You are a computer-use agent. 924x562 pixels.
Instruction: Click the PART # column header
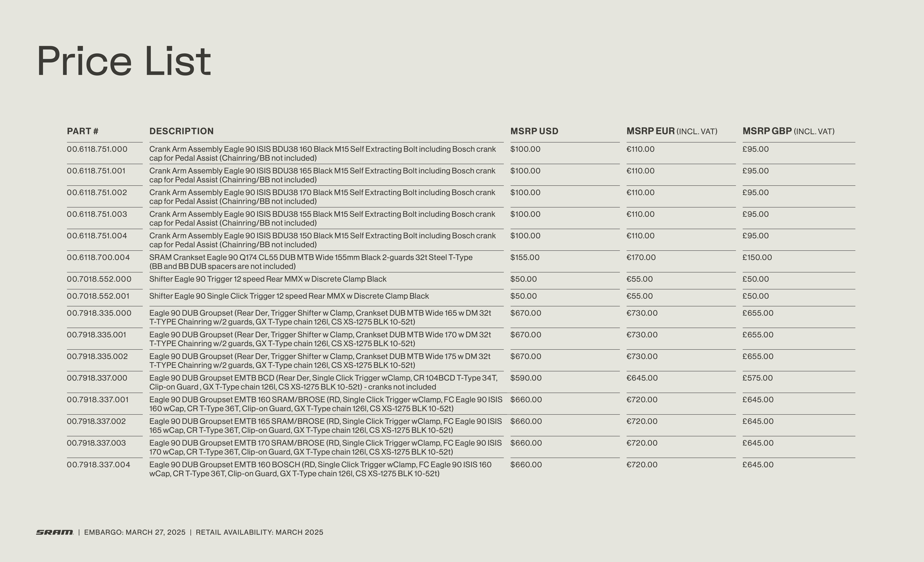(82, 131)
